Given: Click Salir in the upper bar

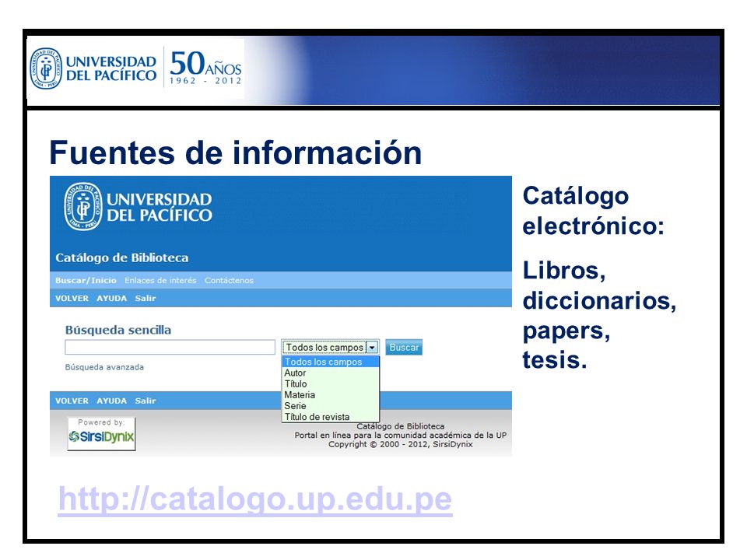Looking at the screenshot, I should tap(146, 299).
